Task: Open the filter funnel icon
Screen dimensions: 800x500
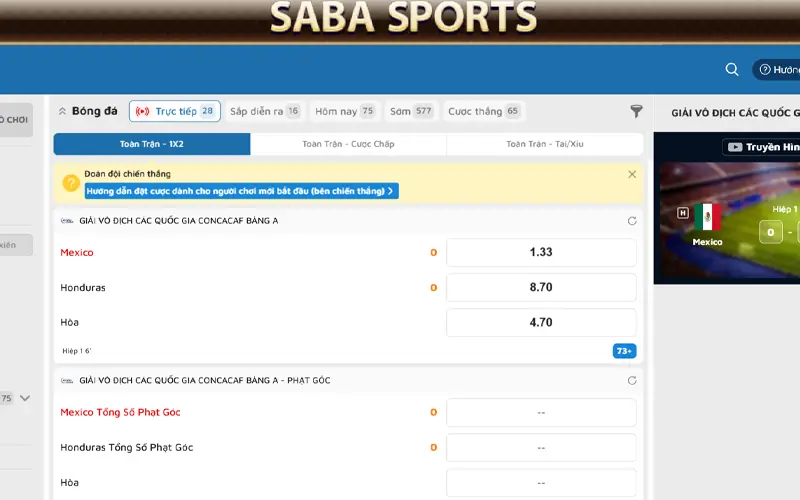Action: click(636, 111)
